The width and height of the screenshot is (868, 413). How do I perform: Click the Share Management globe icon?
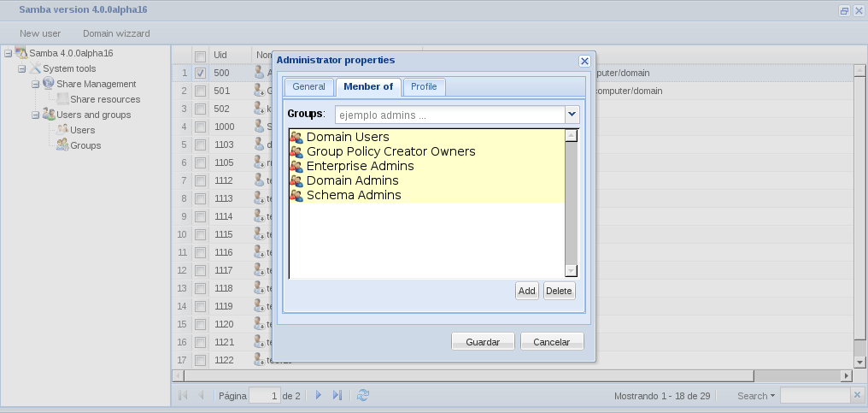pyautogui.click(x=49, y=84)
